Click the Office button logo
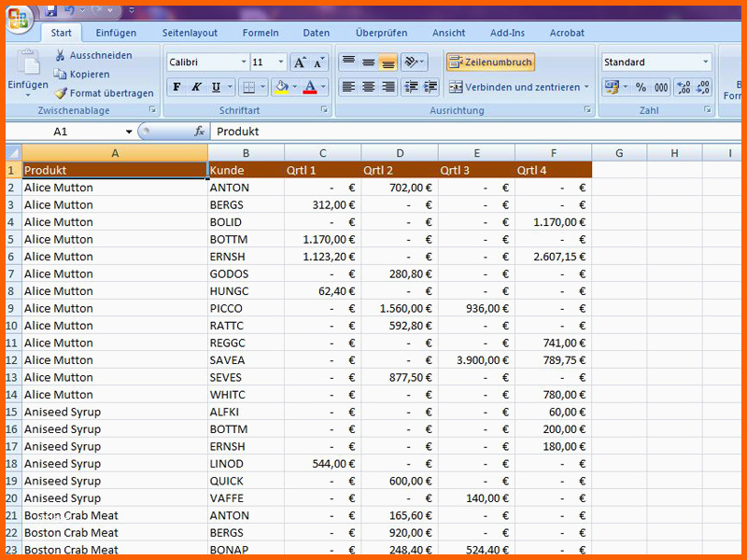 (x=18, y=19)
